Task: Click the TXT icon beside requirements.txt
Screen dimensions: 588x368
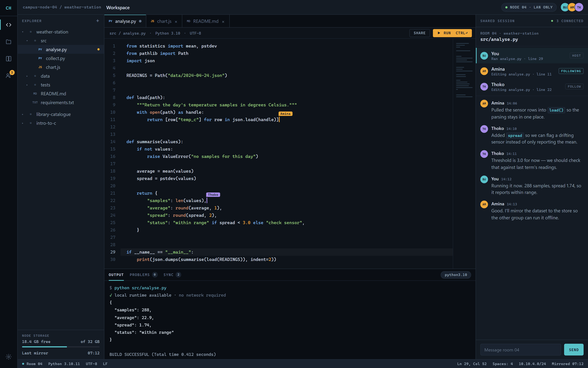Action: point(35,102)
